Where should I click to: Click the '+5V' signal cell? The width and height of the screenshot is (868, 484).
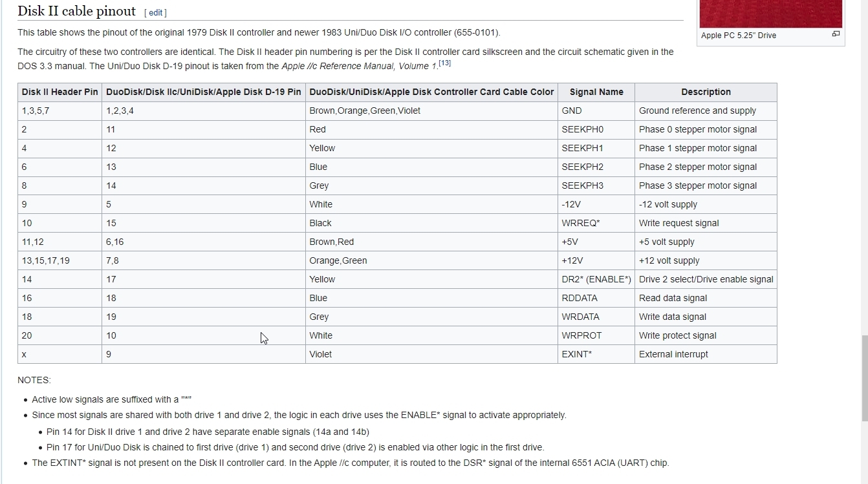(596, 242)
